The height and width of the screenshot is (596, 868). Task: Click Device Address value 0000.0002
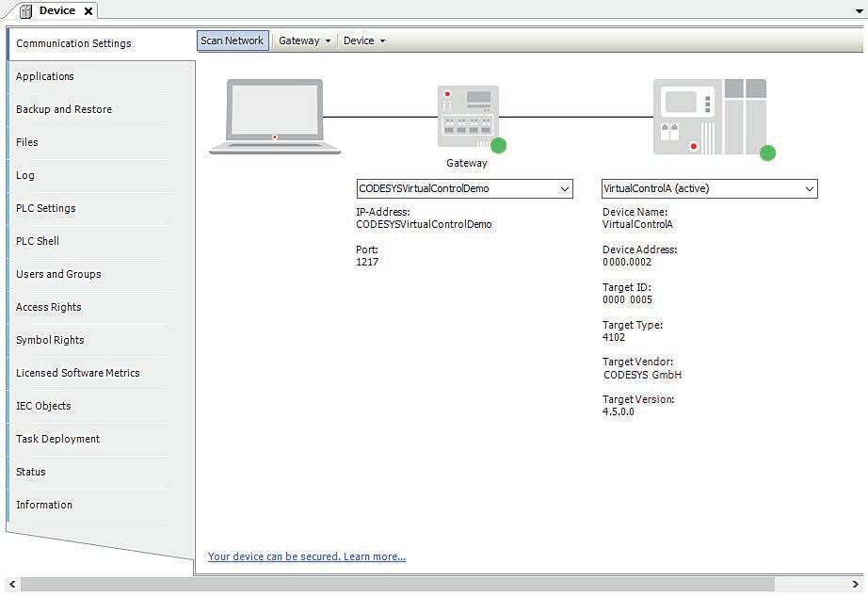coord(627,263)
